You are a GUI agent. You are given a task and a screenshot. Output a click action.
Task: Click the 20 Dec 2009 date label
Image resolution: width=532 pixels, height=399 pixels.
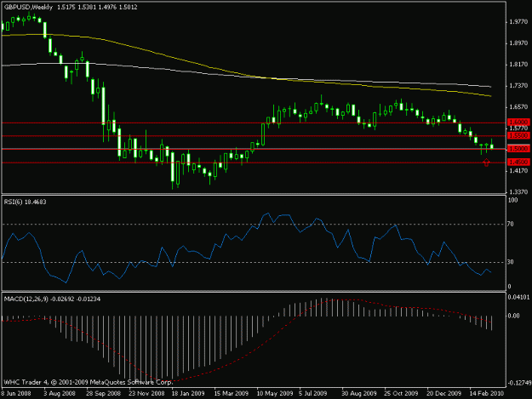[443, 394]
